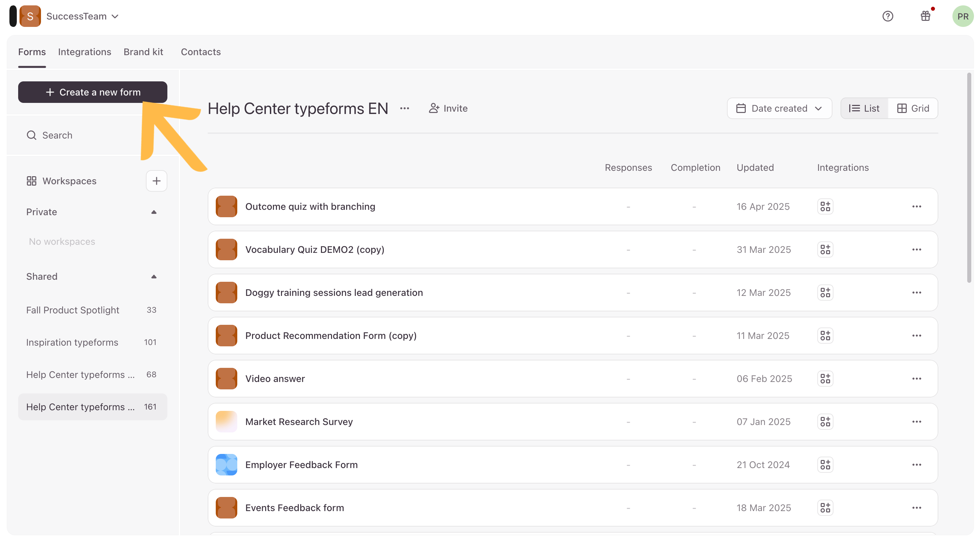Click the Invite button

point(448,109)
